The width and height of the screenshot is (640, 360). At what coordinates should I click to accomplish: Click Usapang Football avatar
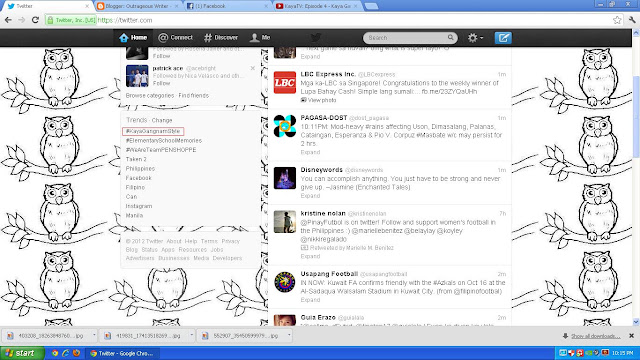tap(284, 282)
